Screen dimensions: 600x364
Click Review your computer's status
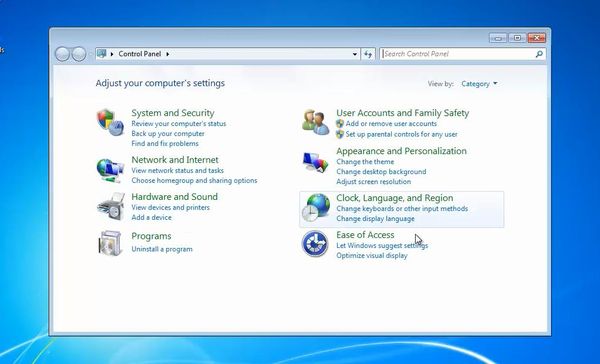[179, 124]
